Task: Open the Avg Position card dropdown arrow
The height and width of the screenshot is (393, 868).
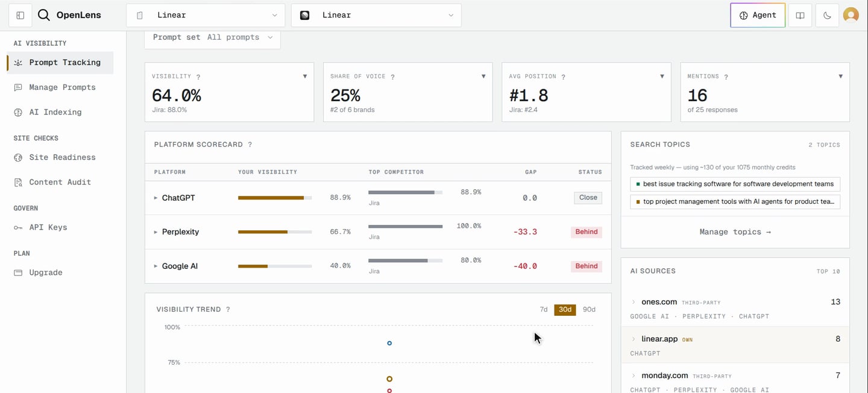Action: pyautogui.click(x=662, y=77)
